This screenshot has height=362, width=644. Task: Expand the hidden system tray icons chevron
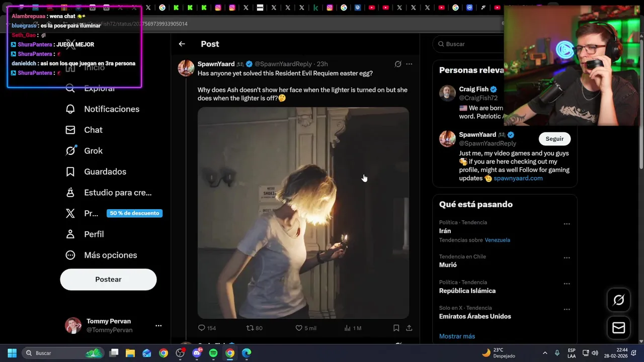click(x=545, y=353)
